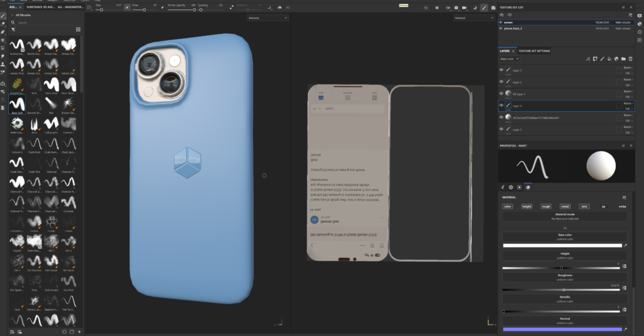Image resolution: width=644 pixels, height=336 pixels.
Task: Open left viewport Material mode dropdown
Action: pos(268,18)
